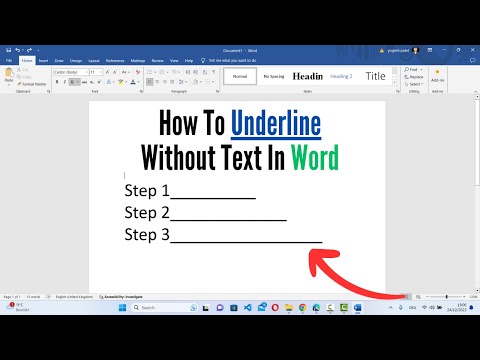
Task: Toggle strikethrough formatting
Action: point(84,82)
